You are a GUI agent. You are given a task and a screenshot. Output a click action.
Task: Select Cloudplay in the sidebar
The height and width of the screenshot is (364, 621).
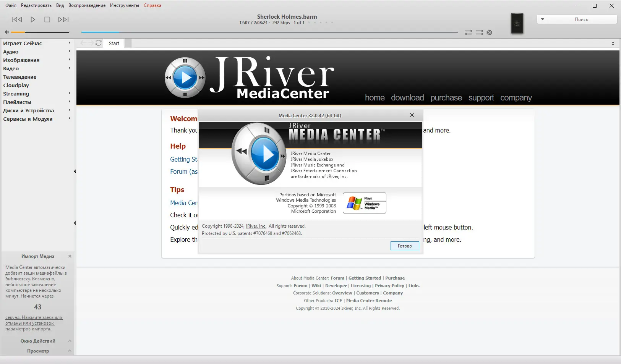(16, 85)
